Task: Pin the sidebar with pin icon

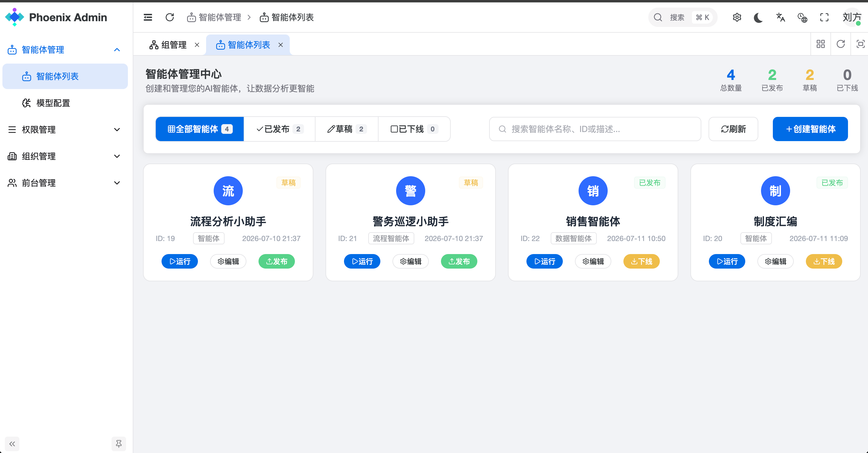Action: coord(119,444)
